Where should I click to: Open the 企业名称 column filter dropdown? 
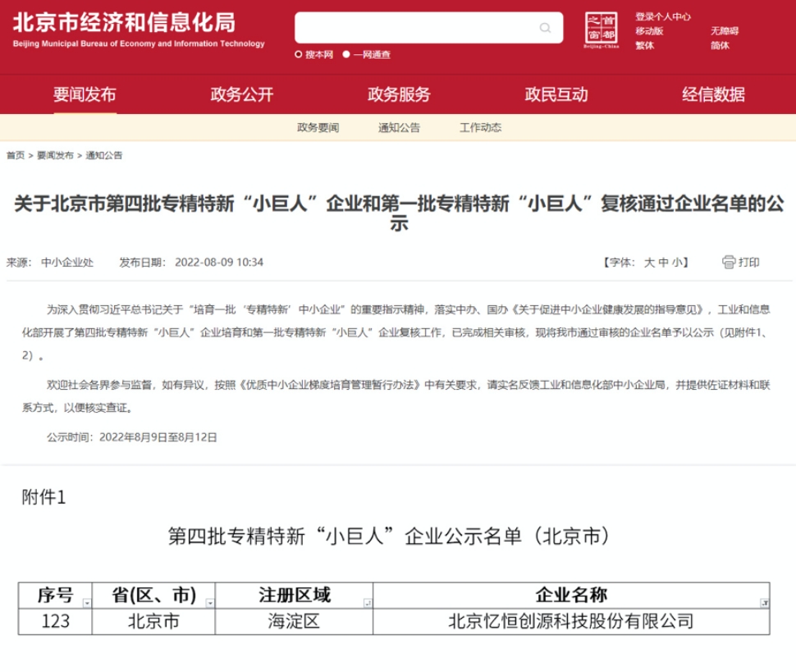[x=764, y=603]
